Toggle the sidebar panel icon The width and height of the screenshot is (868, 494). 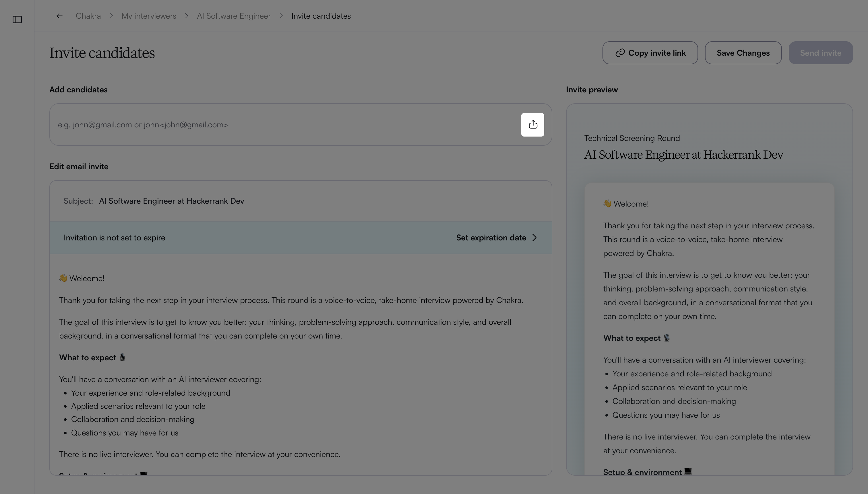click(x=17, y=20)
